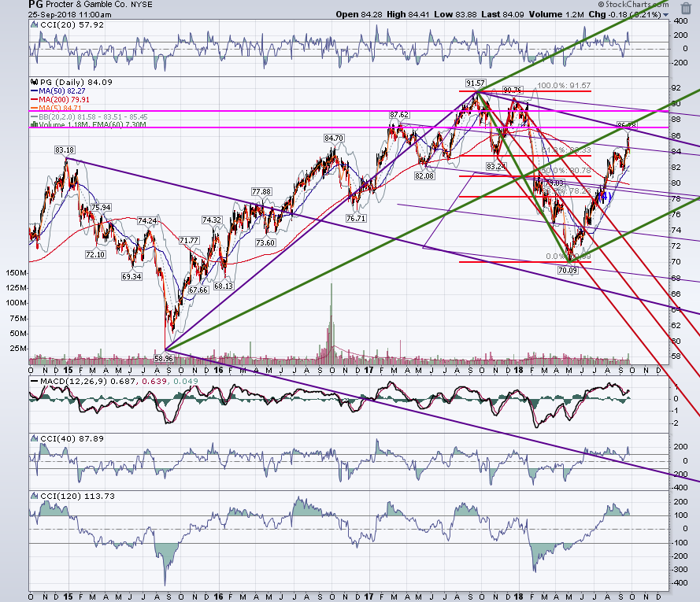Screen dimensions: 700x602
Task: Click the MA(200) 79.91 legend entry
Action: [x=64, y=99]
